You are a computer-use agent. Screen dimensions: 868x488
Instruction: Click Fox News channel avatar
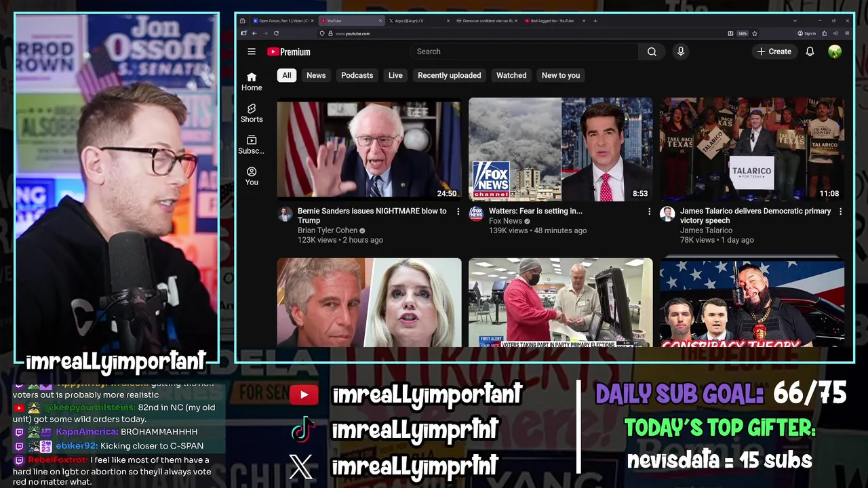point(476,214)
